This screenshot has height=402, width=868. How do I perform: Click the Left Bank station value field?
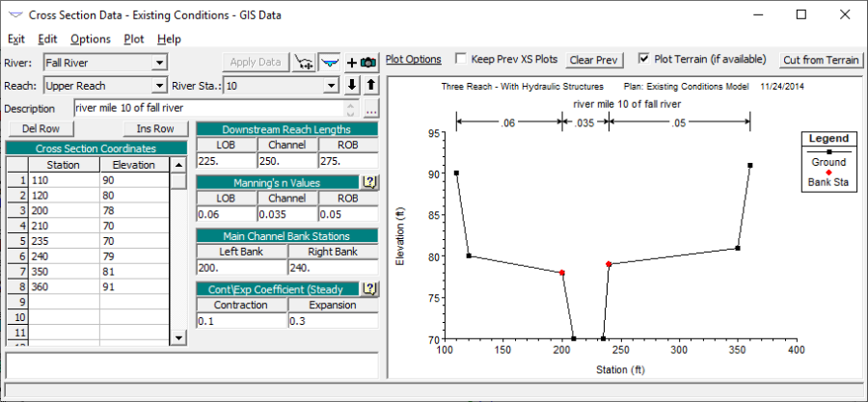241,268
